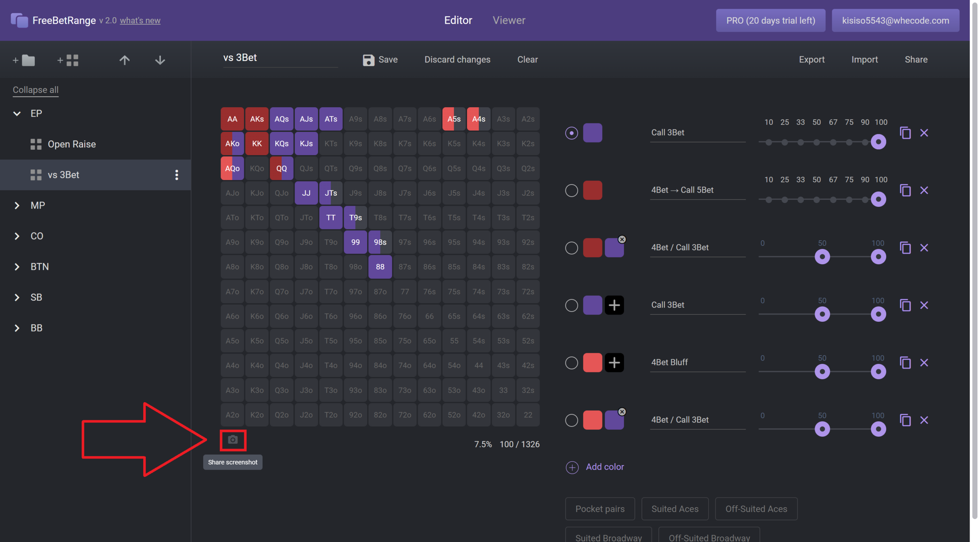
Task: Click the add new range grid icon
Action: tap(68, 60)
